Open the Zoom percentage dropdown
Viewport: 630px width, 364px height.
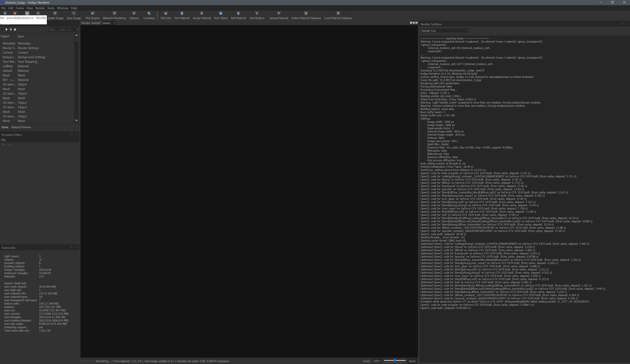(x=377, y=361)
